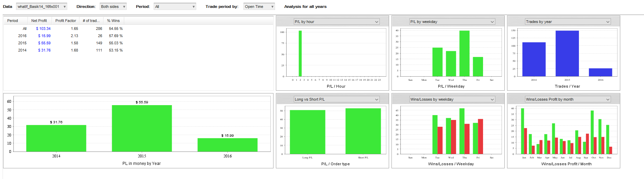Screen dimensions: 644x179
Task: Click the Jan green bar in Profit / Month chart
Action: tap(523, 131)
